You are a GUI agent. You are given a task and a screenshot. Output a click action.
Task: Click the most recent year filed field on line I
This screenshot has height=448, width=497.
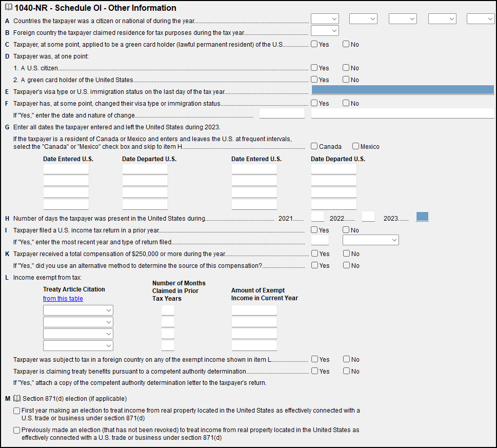(320, 240)
